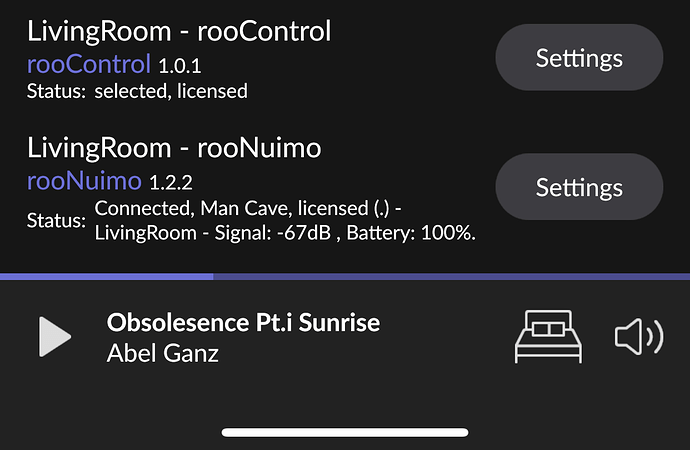Seek within the track progress bar

[345, 277]
